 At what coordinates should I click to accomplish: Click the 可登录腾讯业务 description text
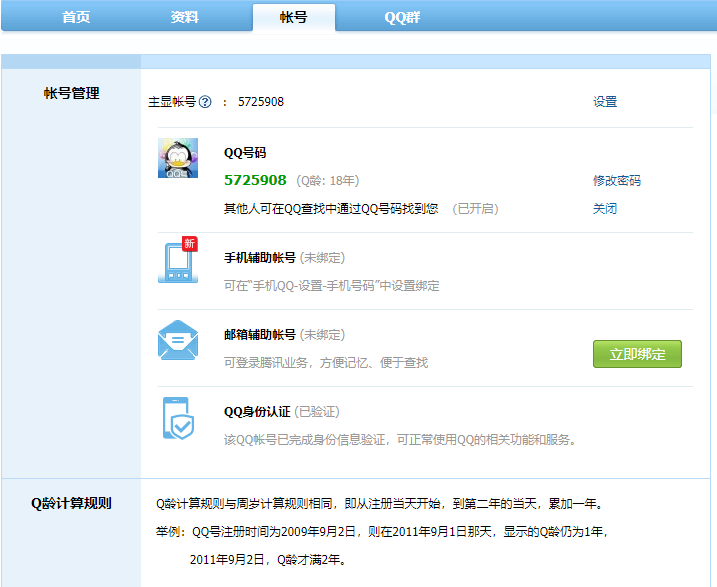click(326, 363)
